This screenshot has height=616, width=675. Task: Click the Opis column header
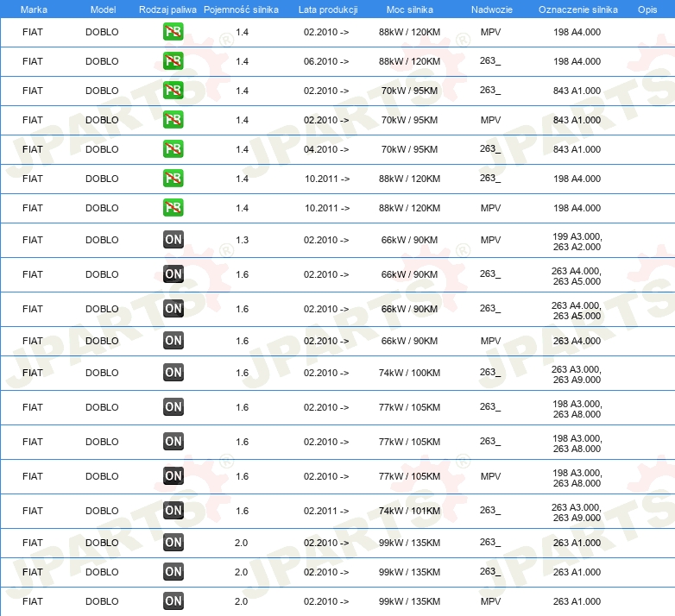pyautogui.click(x=647, y=9)
